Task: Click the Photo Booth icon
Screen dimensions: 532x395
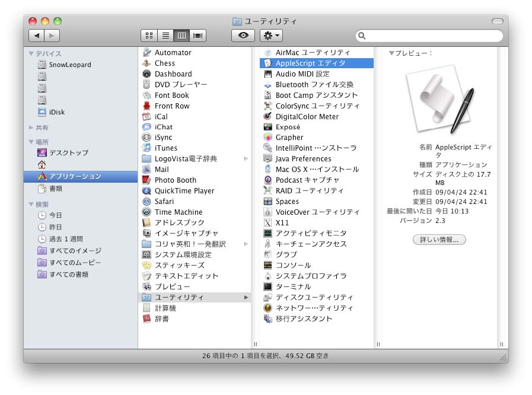Action: (146, 180)
